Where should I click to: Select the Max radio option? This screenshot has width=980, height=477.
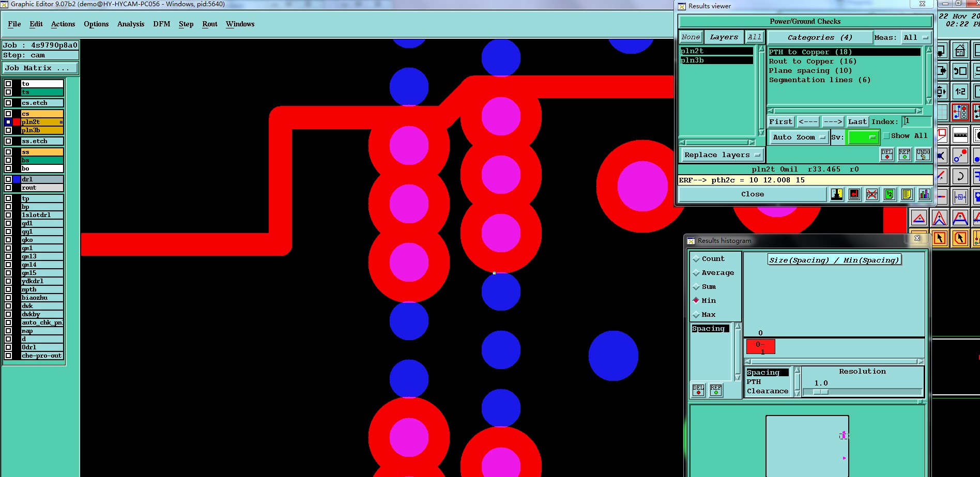click(696, 314)
